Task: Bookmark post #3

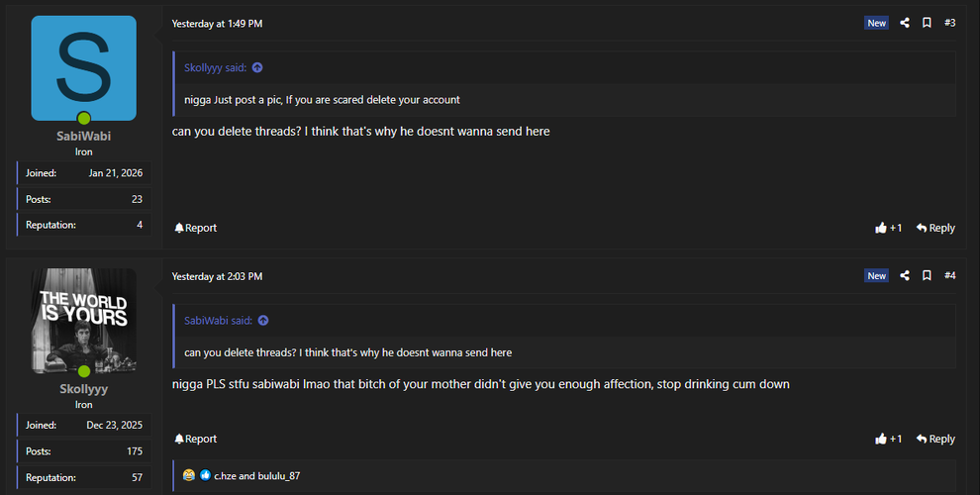Action: [927, 23]
